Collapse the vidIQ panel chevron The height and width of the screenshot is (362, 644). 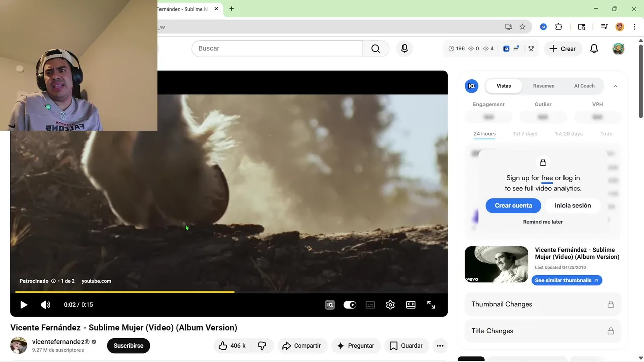coord(615,86)
